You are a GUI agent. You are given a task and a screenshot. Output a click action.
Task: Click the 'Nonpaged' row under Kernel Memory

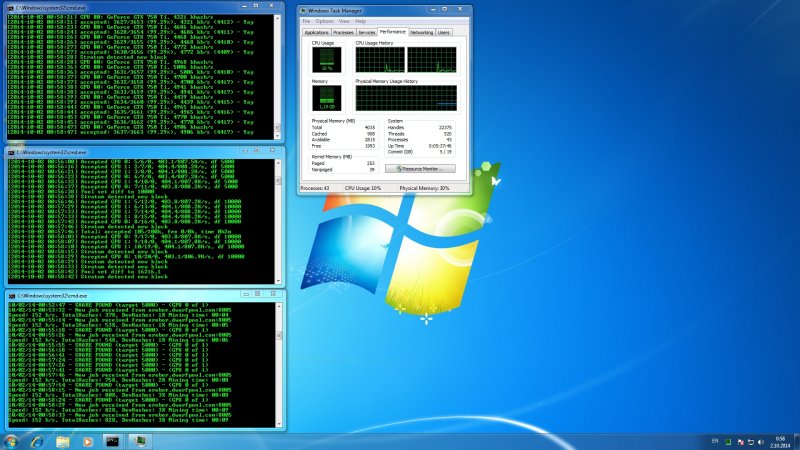(343, 169)
